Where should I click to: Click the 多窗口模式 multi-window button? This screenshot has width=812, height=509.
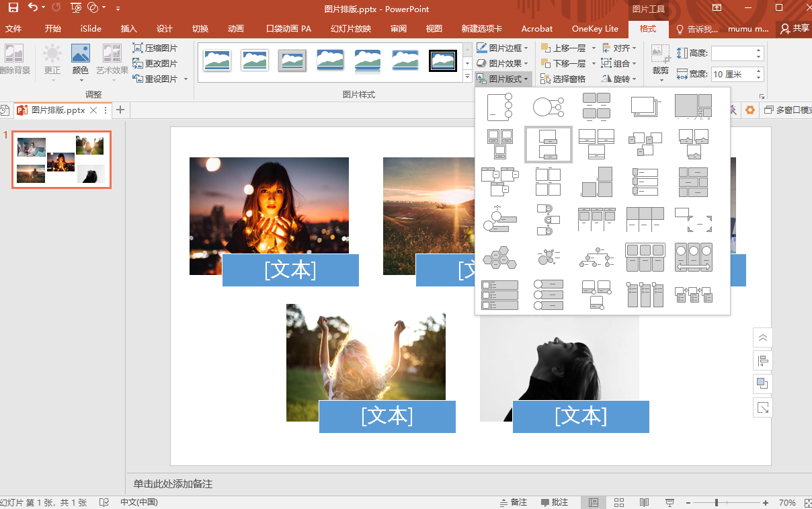pos(788,110)
